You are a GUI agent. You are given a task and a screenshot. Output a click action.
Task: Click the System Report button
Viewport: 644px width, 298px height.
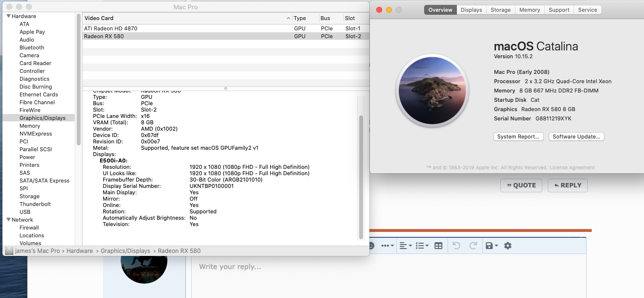518,137
